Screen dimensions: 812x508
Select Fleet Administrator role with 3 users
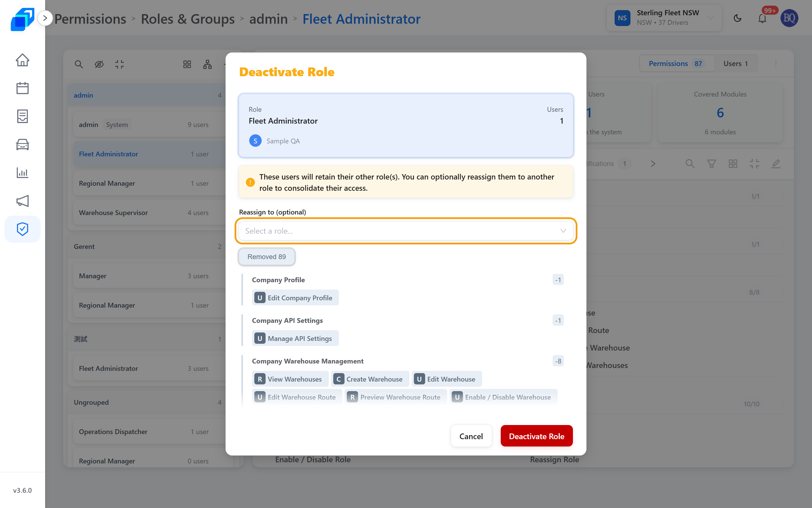point(150,368)
